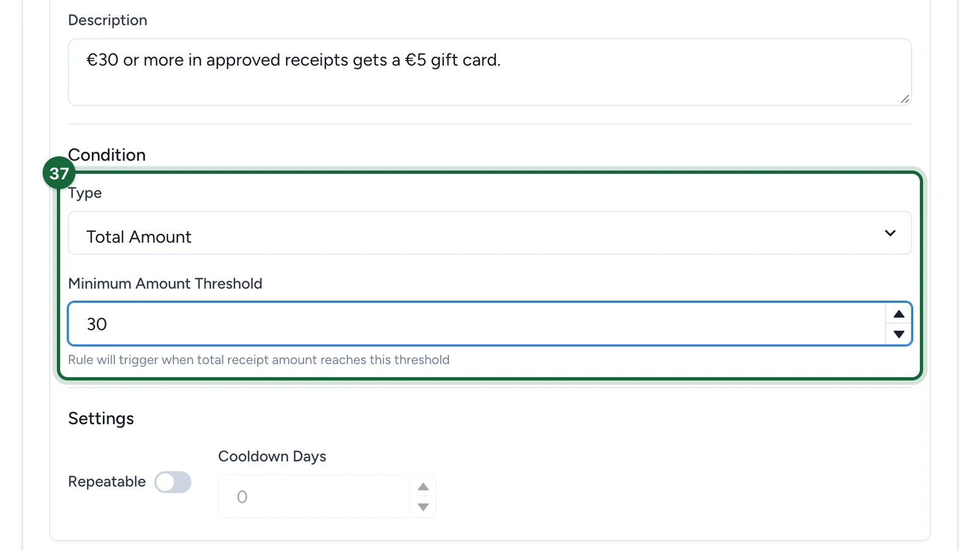Image resolution: width=980 pixels, height=551 pixels.
Task: Click the Minimum Amount Threshold label
Action: pos(165,283)
